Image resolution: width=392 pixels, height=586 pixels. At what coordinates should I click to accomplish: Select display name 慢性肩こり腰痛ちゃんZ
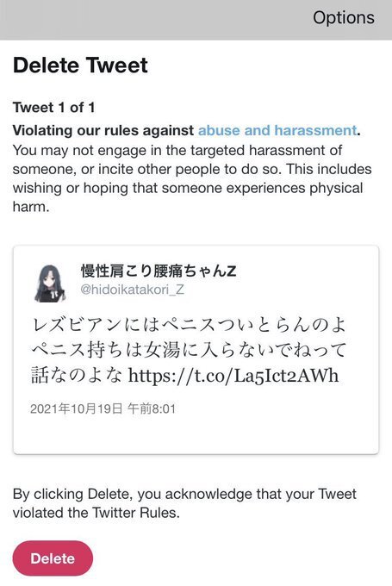click(x=159, y=271)
